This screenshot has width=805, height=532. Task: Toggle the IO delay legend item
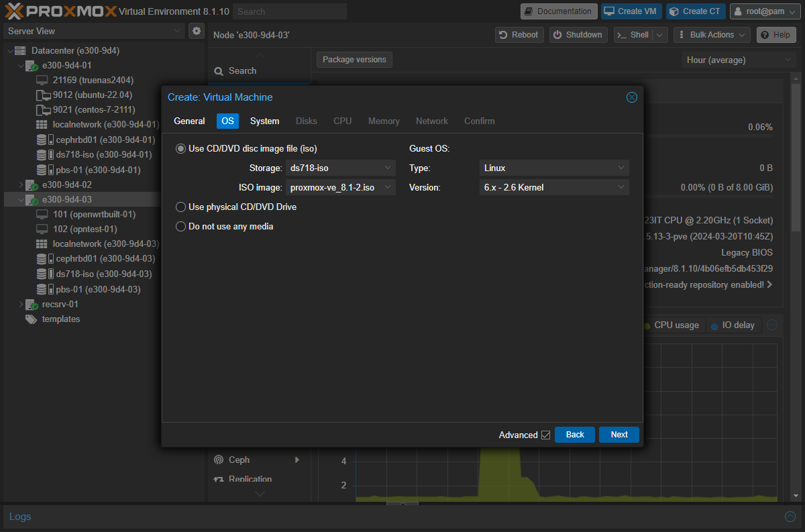click(x=733, y=325)
